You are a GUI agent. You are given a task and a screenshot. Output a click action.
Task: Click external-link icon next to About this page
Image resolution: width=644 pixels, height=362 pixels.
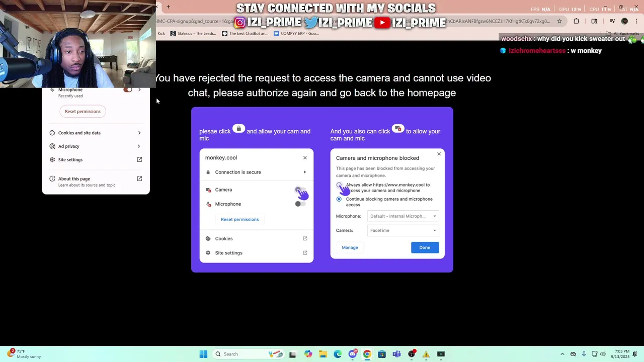click(x=139, y=178)
